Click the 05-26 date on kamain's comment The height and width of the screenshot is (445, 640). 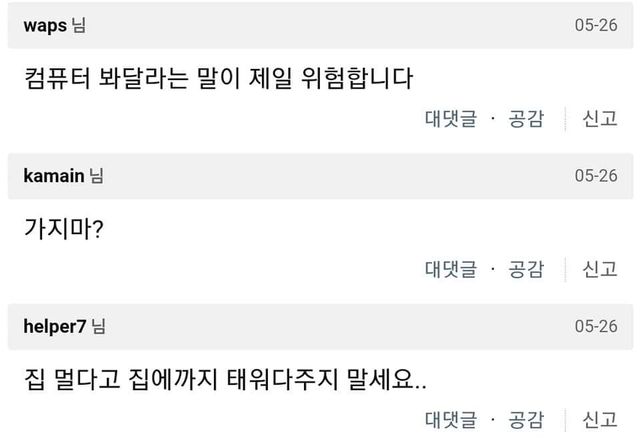(x=596, y=177)
